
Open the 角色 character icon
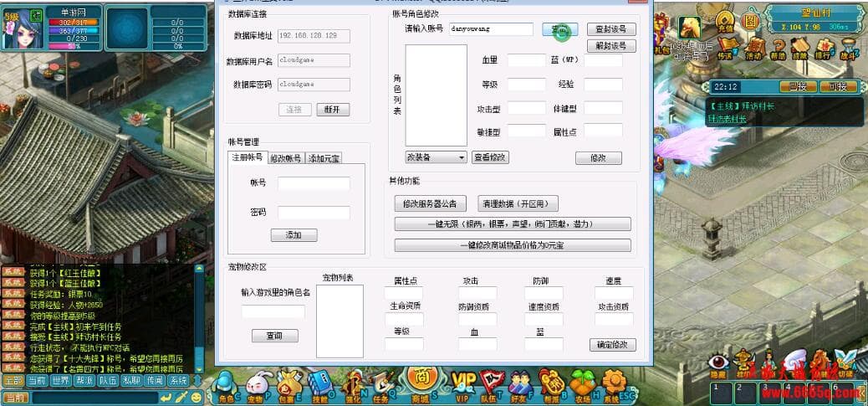[x=225, y=385]
